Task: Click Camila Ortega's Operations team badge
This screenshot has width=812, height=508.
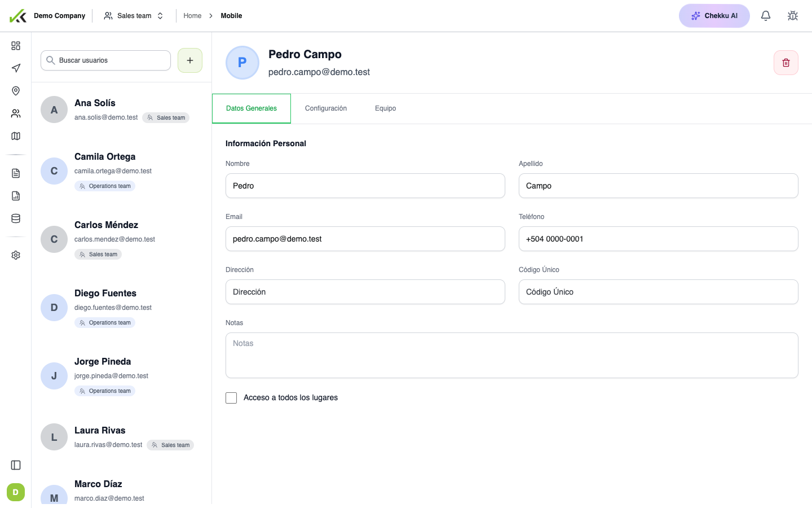Action: (105, 186)
